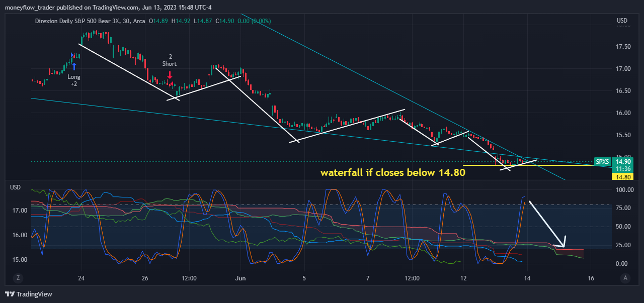Click the USD label on the price axis
Image resolution: width=644 pixels, height=303 pixels.
click(622, 21)
